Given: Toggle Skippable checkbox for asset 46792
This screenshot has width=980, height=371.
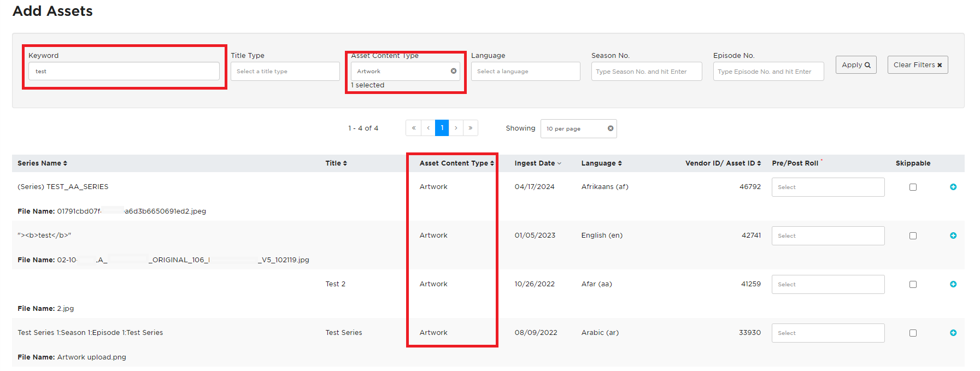Looking at the screenshot, I should tap(913, 187).
